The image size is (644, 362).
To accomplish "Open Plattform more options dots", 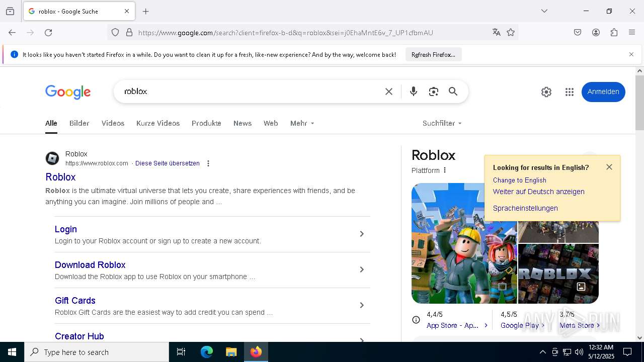I will coord(445,170).
